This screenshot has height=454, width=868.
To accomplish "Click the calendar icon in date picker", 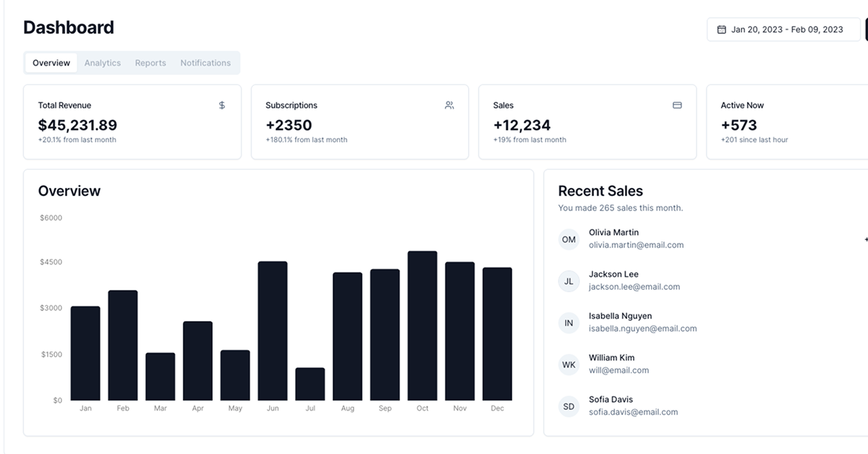I will [x=721, y=30].
